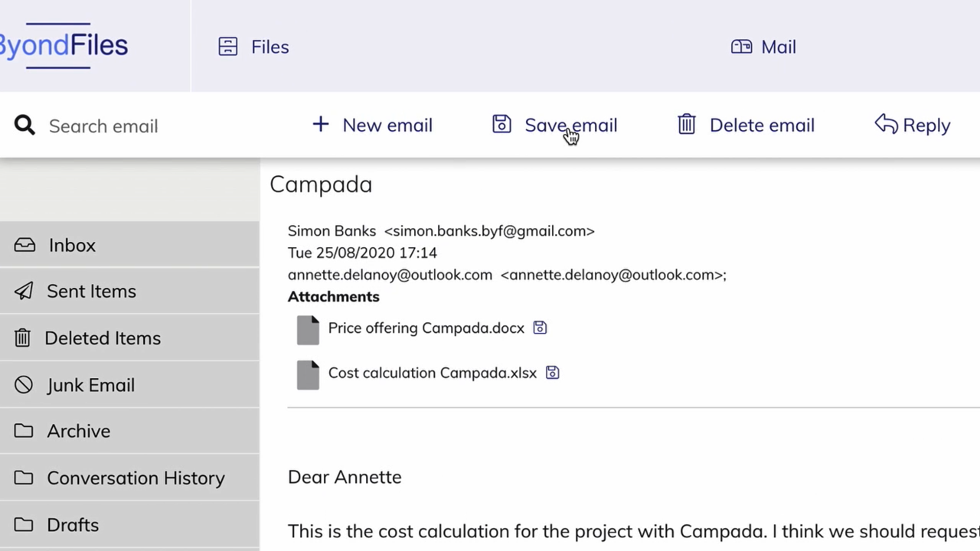The width and height of the screenshot is (980, 551).
Task: Select the Campada email subject heading
Action: 321,184
